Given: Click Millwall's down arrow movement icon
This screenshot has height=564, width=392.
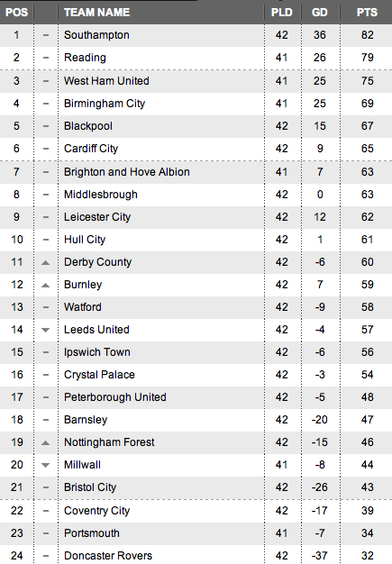Looking at the screenshot, I should click(x=45, y=465).
